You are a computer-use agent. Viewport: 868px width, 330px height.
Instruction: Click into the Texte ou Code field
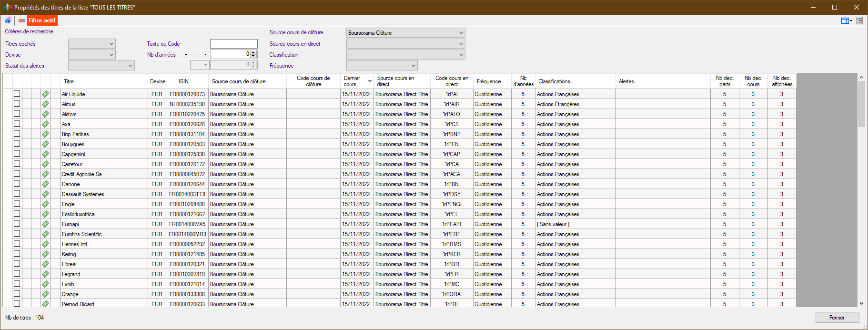(x=233, y=44)
